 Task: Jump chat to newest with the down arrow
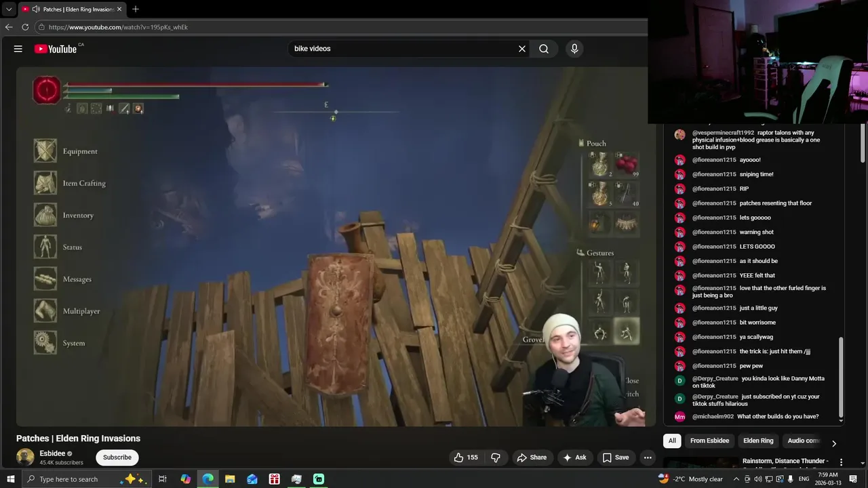pos(842,421)
